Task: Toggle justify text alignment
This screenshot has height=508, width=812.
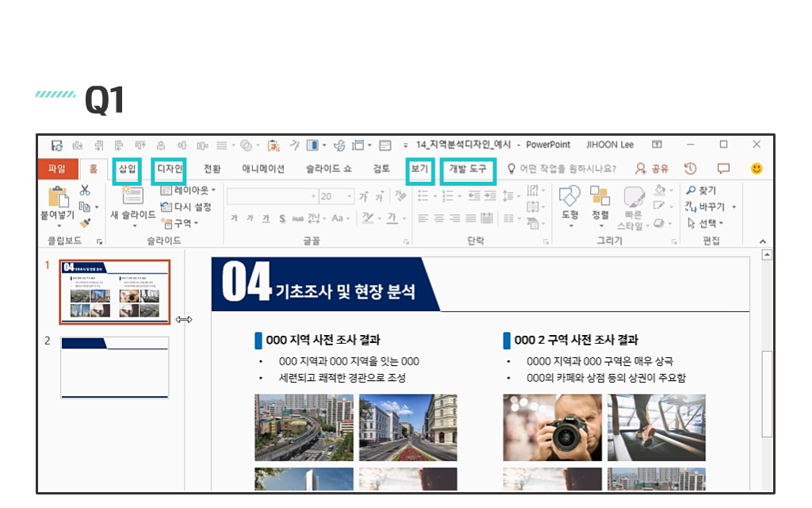Action: click(471, 218)
